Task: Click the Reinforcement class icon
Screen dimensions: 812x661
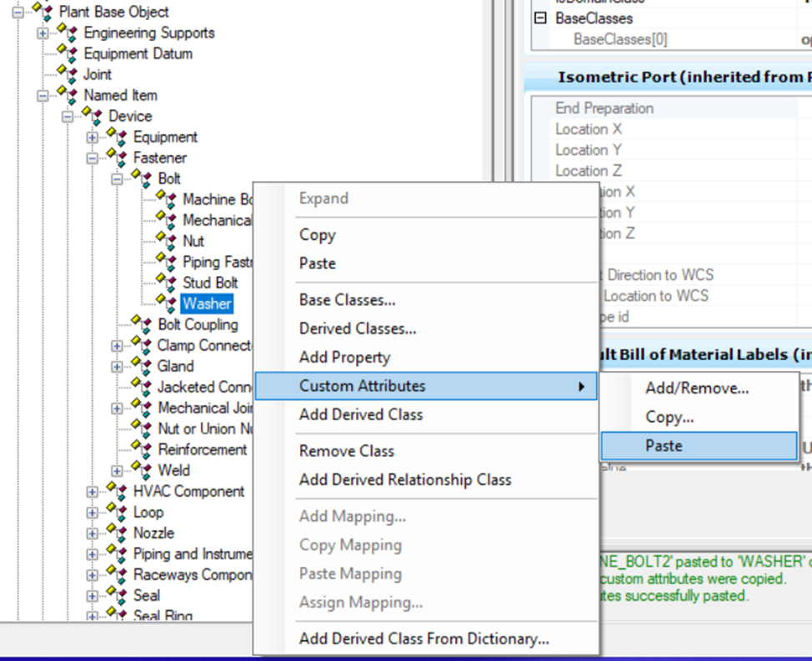Action: 142,449
